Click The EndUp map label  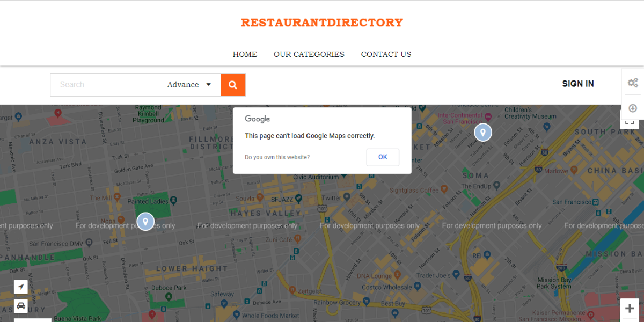[476, 186]
